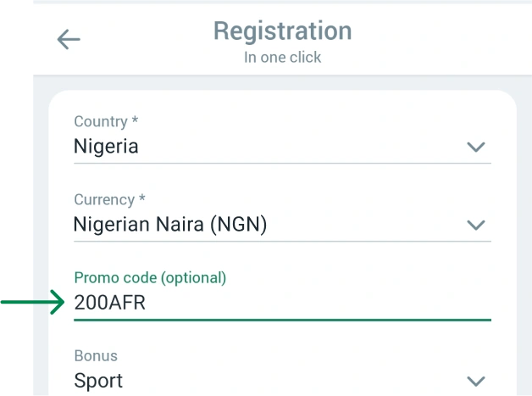Open the Currency dropdown chevron

(476, 225)
